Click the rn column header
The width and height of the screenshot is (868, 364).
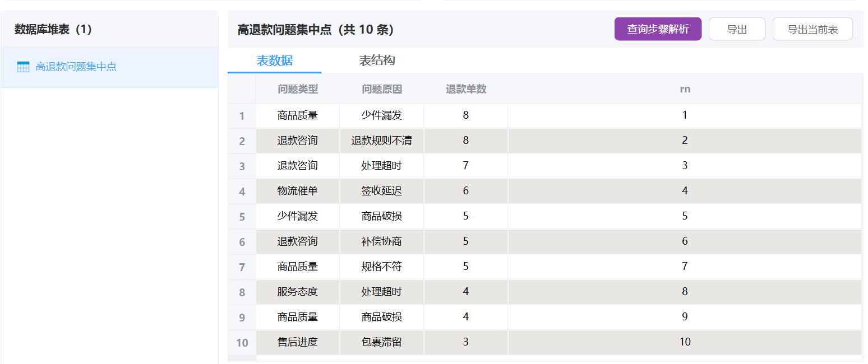685,89
